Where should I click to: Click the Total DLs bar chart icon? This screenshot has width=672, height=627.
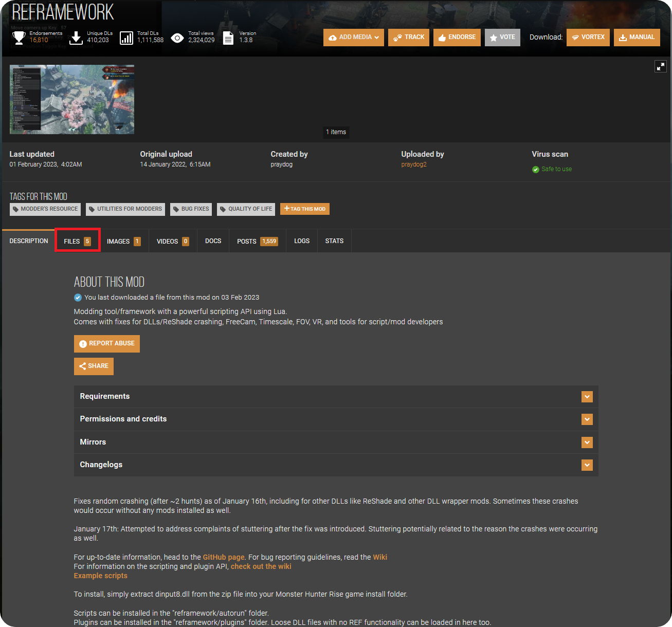click(x=126, y=38)
